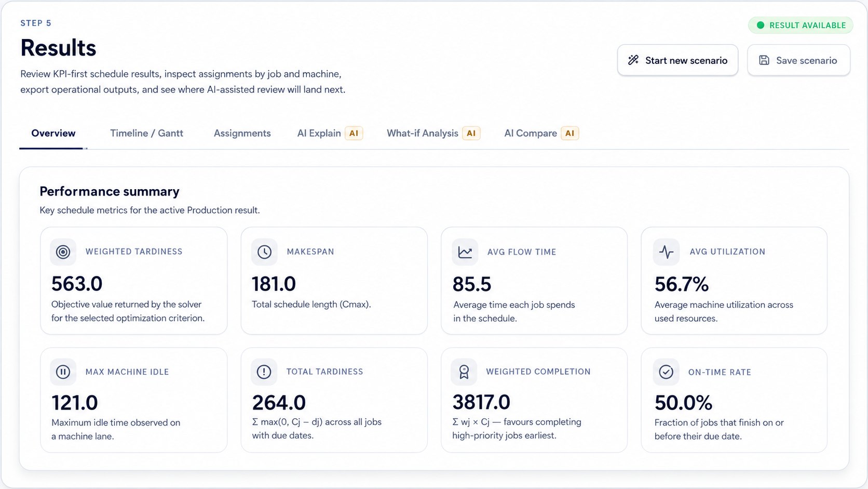Viewport: 868px width, 489px height.
Task: Click the 'Σ max(0, Cj – dj)' formula text
Action: pos(287,422)
